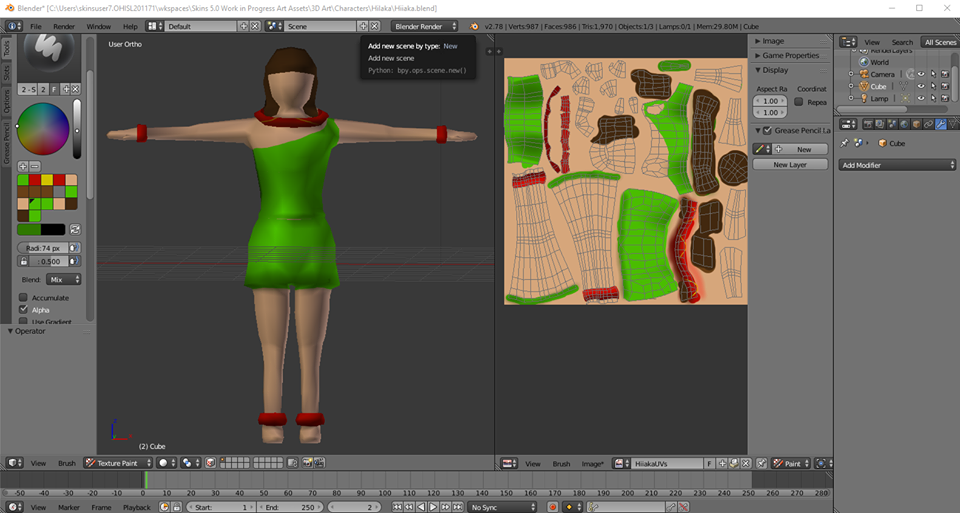Open the Scene properties tab icon

[x=892, y=124]
